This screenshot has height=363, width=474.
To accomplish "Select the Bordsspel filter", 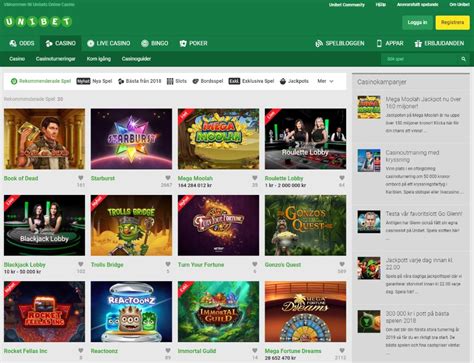I will coord(208,81).
